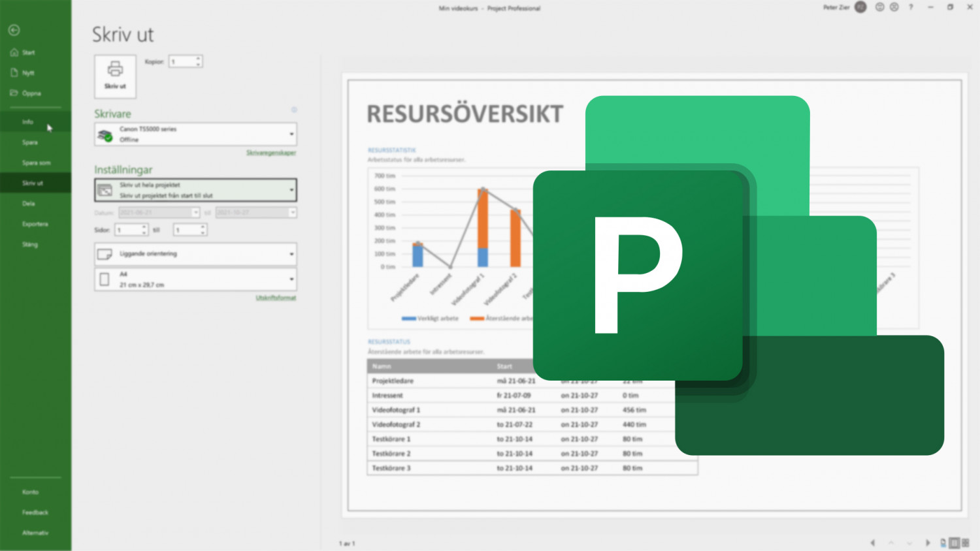Select the Nytt document icon in sidebar
980x551 pixels.
point(14,72)
